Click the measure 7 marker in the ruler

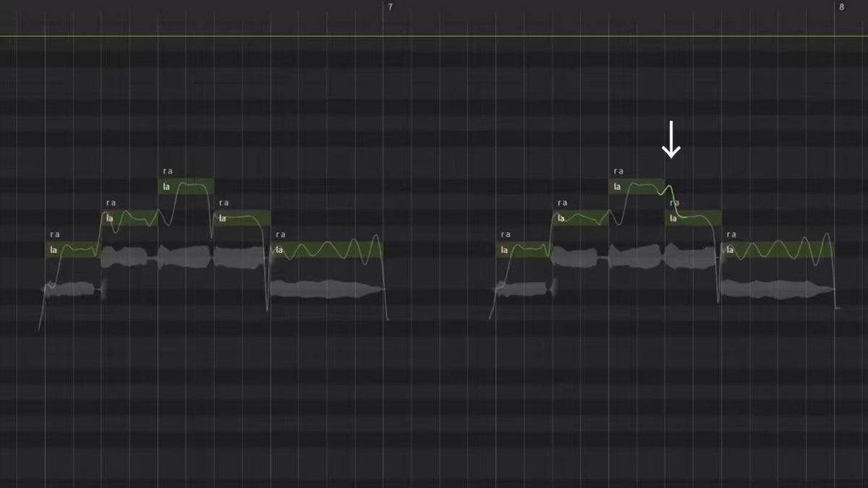(x=391, y=7)
